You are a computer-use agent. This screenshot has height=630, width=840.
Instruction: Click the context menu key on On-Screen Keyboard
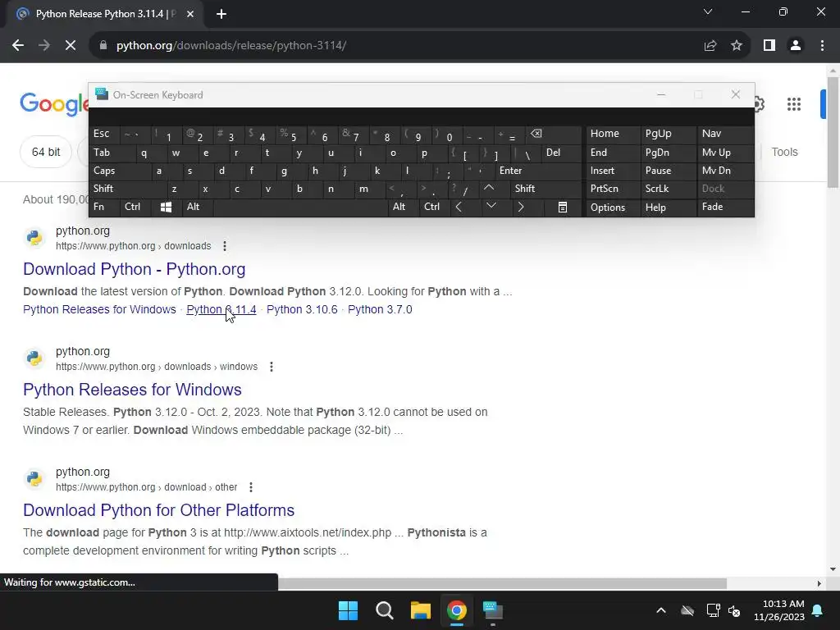(563, 208)
